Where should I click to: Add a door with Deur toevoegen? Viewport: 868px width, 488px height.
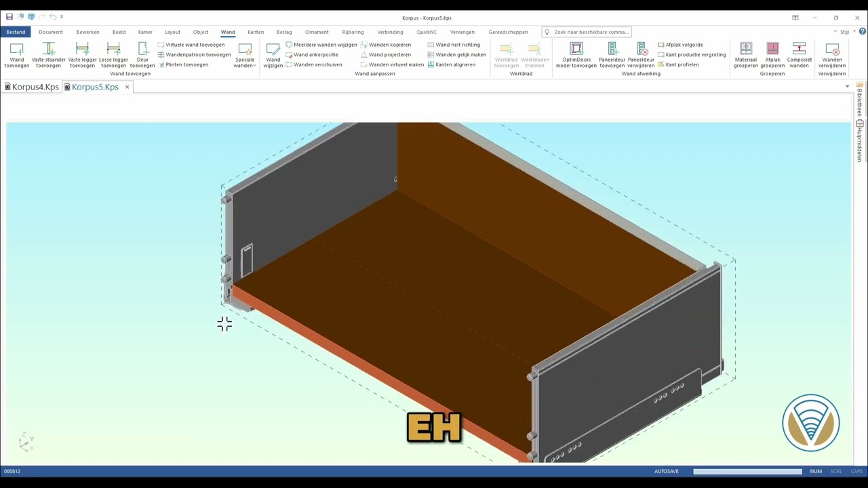coord(142,55)
